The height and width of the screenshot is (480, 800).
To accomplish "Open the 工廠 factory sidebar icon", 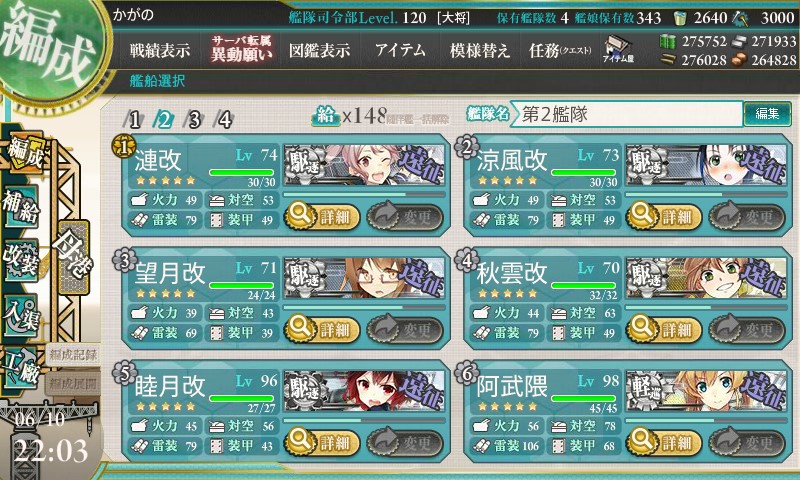I will click(x=21, y=368).
